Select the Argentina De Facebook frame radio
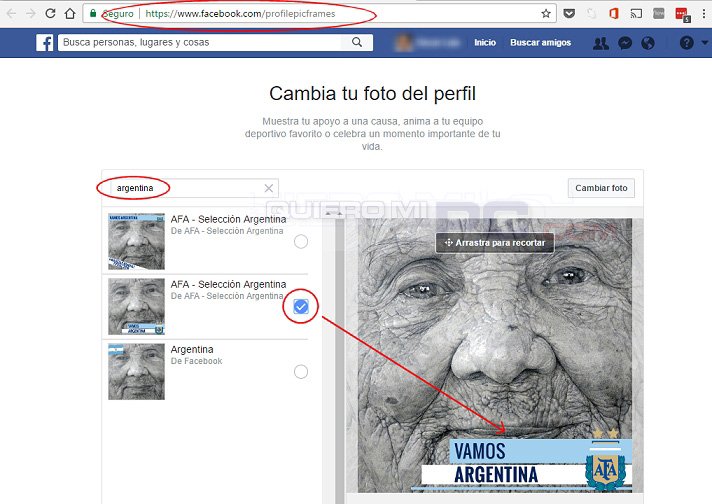712x504 pixels. [x=301, y=372]
